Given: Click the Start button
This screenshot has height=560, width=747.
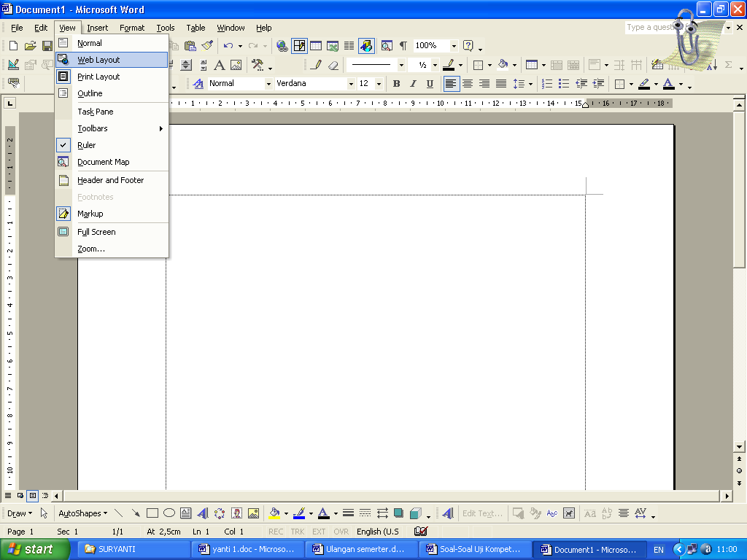Looking at the screenshot, I should tap(34, 550).
